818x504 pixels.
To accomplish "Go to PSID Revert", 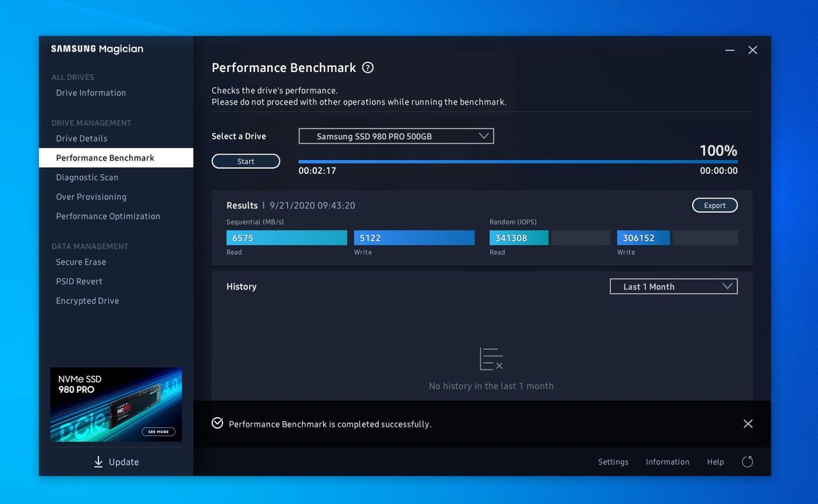I will [79, 282].
